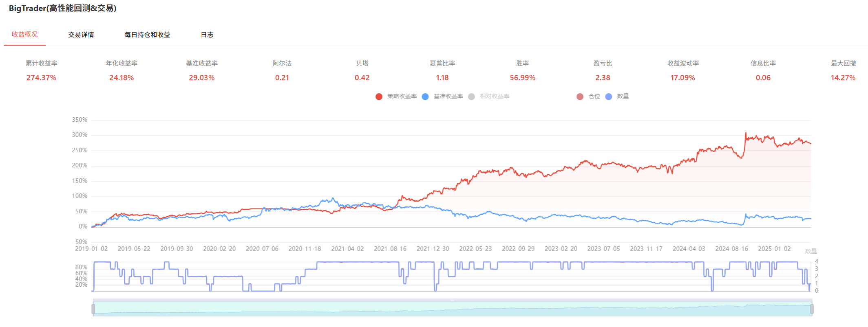Click the 夏普比率 value 1.18
This screenshot has height=327, width=868.
(x=442, y=78)
